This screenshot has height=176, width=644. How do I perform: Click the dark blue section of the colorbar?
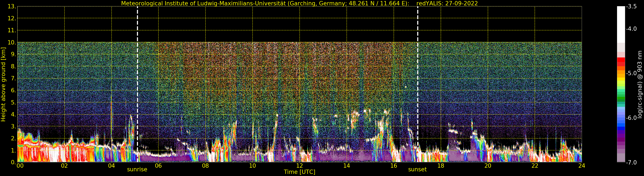pyautogui.click(x=621, y=128)
